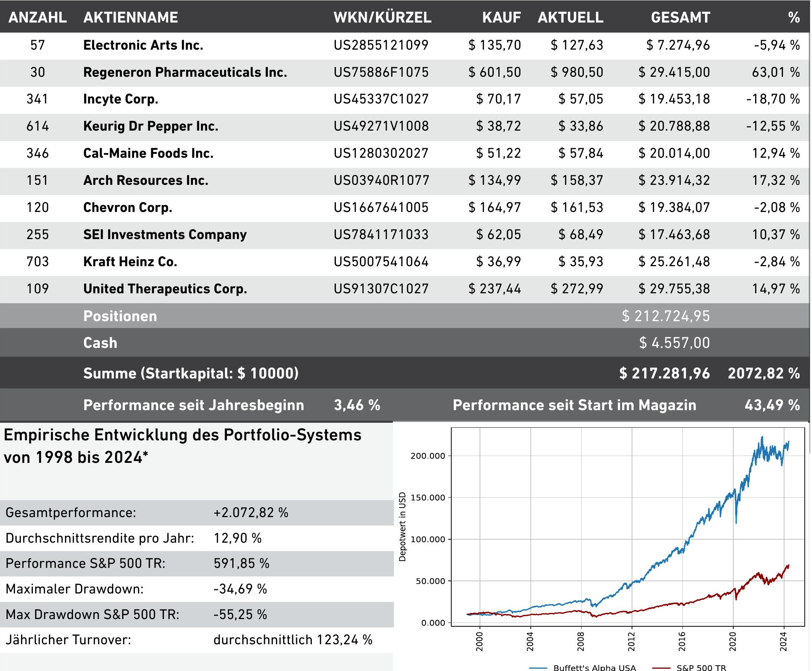
Task: Select SEI Investments Company name
Action: click(165, 234)
